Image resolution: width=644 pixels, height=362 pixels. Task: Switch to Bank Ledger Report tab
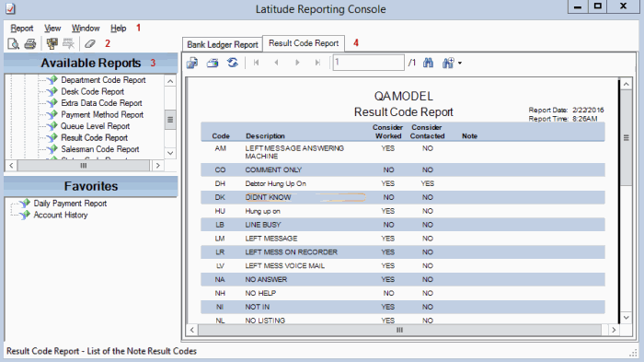223,44
